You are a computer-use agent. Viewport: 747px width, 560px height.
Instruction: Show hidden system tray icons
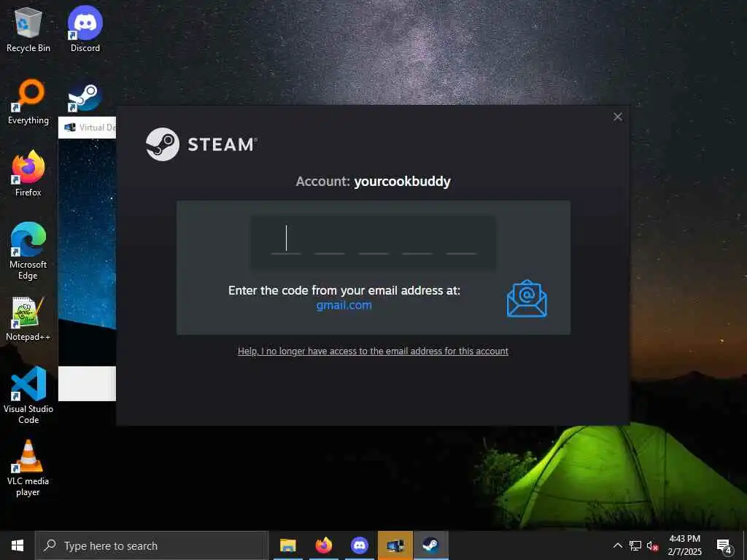pos(617,545)
